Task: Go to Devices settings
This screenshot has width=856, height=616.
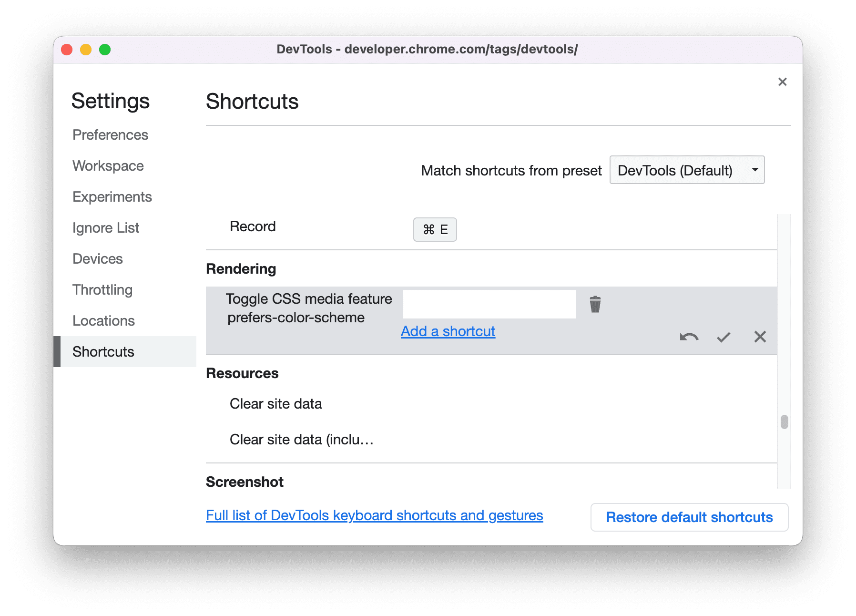Action: [97, 258]
